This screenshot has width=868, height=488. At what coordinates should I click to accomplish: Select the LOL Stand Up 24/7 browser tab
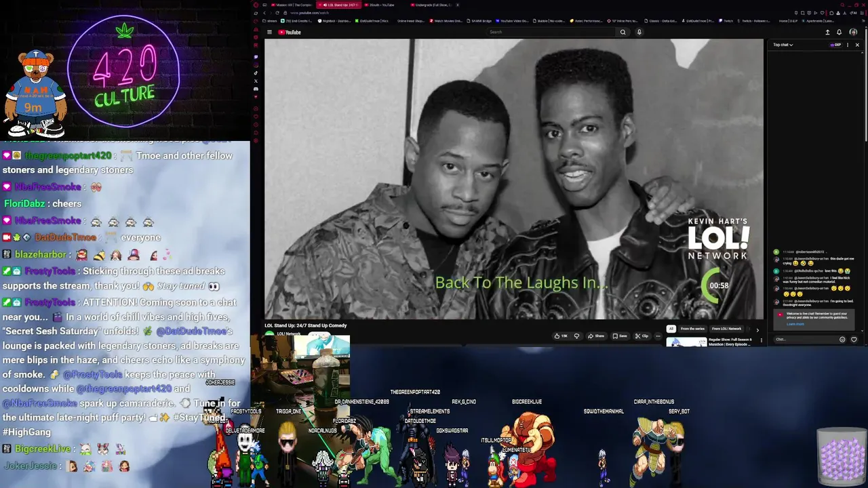point(338,5)
